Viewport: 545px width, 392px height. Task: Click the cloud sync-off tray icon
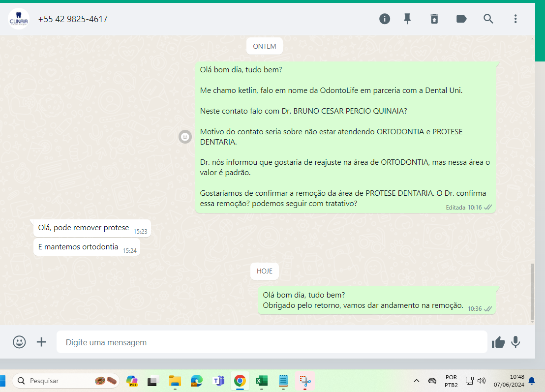(432, 381)
